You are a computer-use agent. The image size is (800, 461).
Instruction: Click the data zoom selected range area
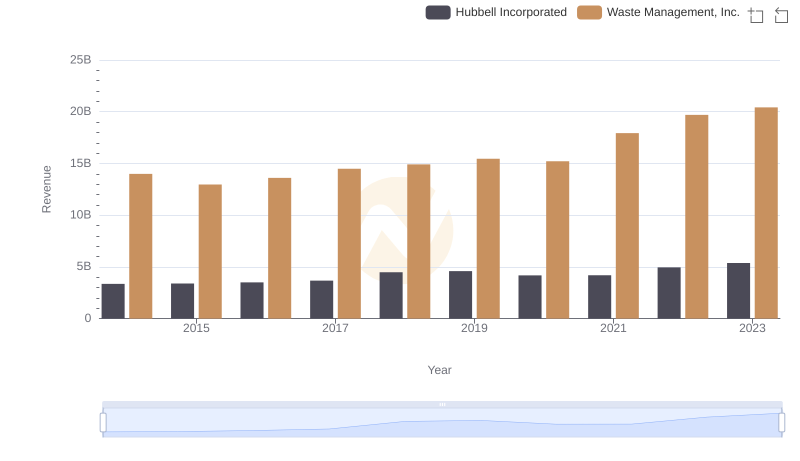(x=442, y=423)
